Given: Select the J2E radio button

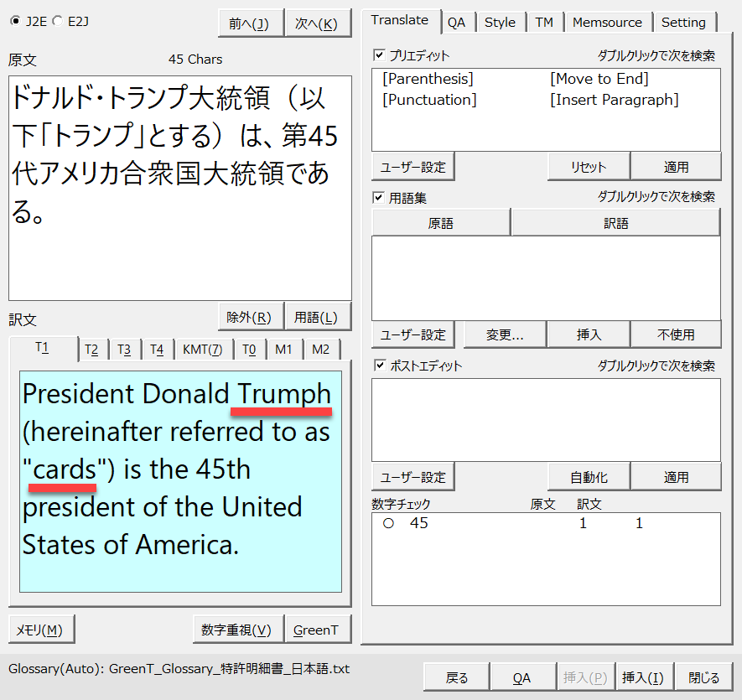Looking at the screenshot, I should (x=15, y=21).
